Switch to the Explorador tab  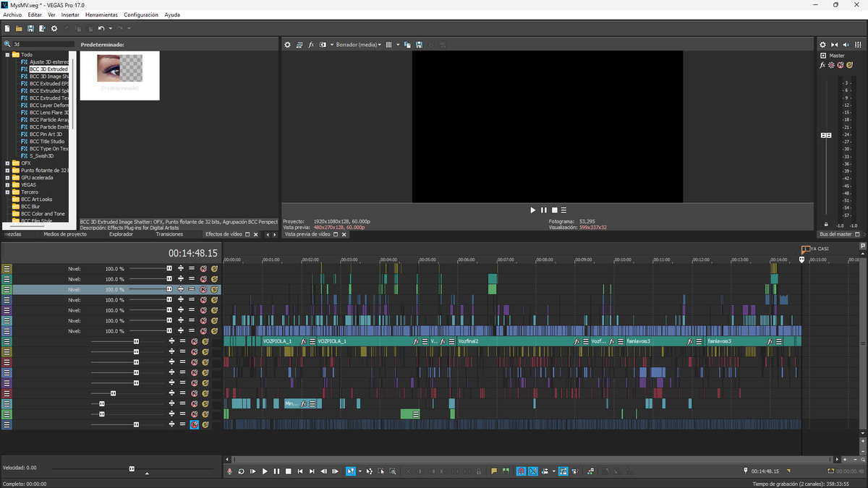click(121, 234)
